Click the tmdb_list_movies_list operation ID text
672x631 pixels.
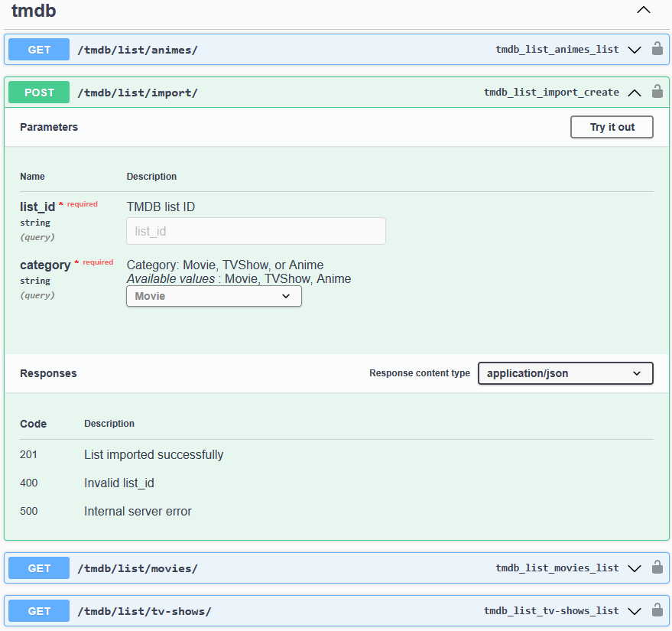[557, 568]
